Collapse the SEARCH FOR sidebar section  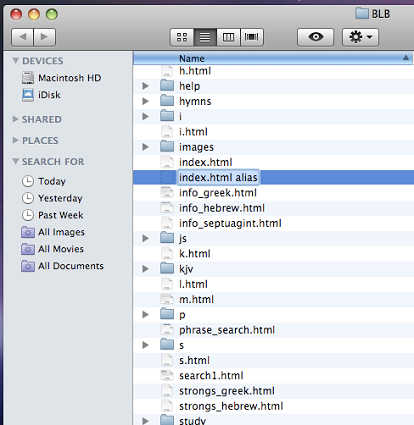pyautogui.click(x=15, y=161)
